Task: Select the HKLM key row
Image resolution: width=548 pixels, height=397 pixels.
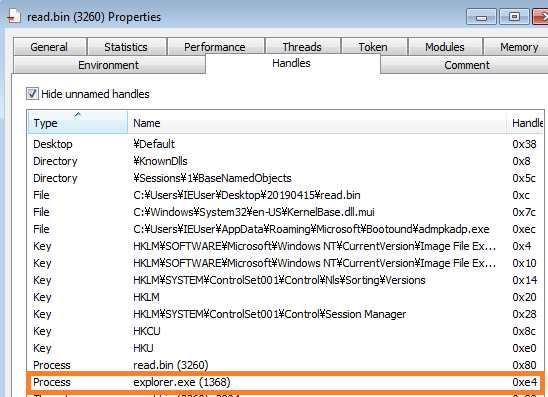Action: (285, 297)
